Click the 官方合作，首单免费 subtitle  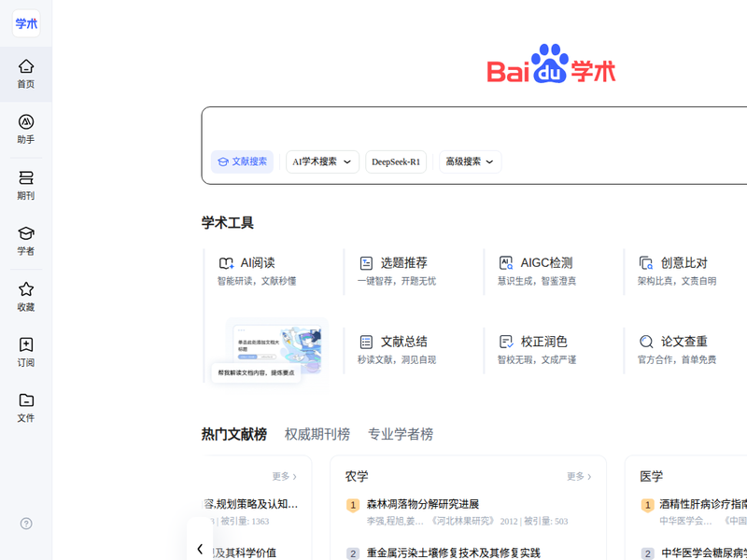click(677, 359)
